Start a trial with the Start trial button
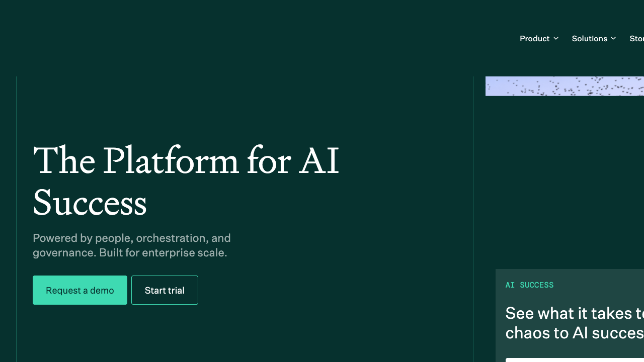The width and height of the screenshot is (644, 362). click(x=165, y=290)
